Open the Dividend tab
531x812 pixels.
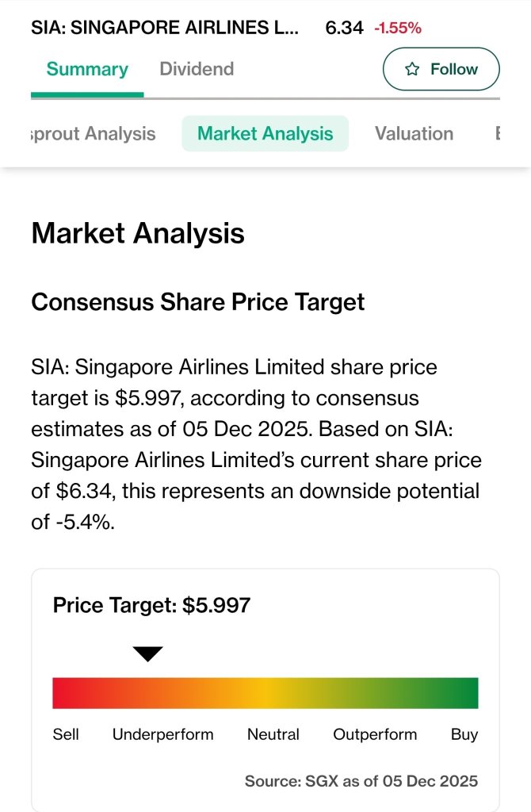pyautogui.click(x=197, y=69)
